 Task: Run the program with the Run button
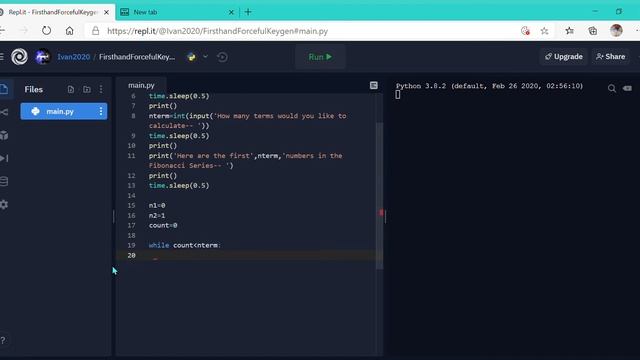[320, 57]
